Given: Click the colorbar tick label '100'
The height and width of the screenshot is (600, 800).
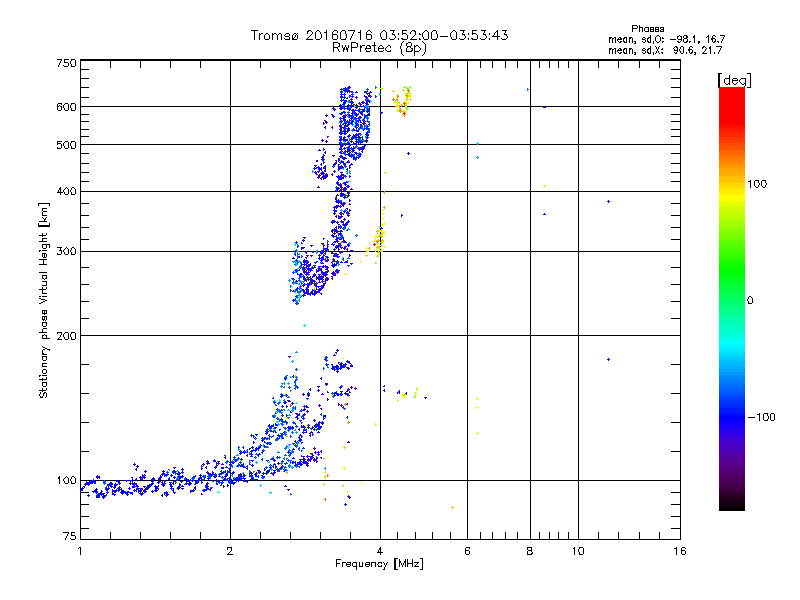Looking at the screenshot, I should [x=757, y=184].
